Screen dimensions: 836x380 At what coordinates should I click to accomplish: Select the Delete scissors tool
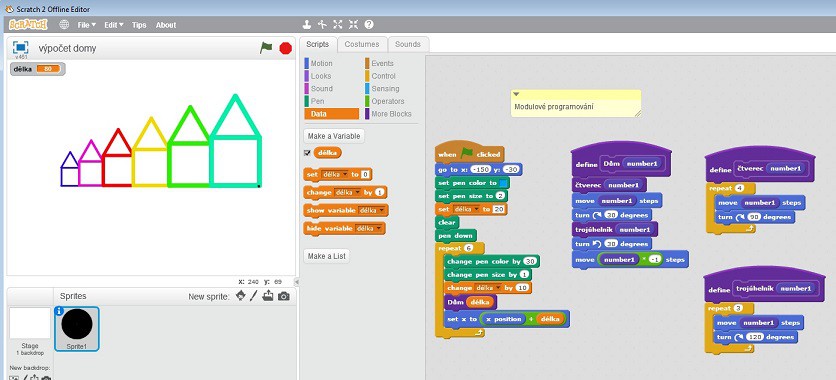(322, 25)
